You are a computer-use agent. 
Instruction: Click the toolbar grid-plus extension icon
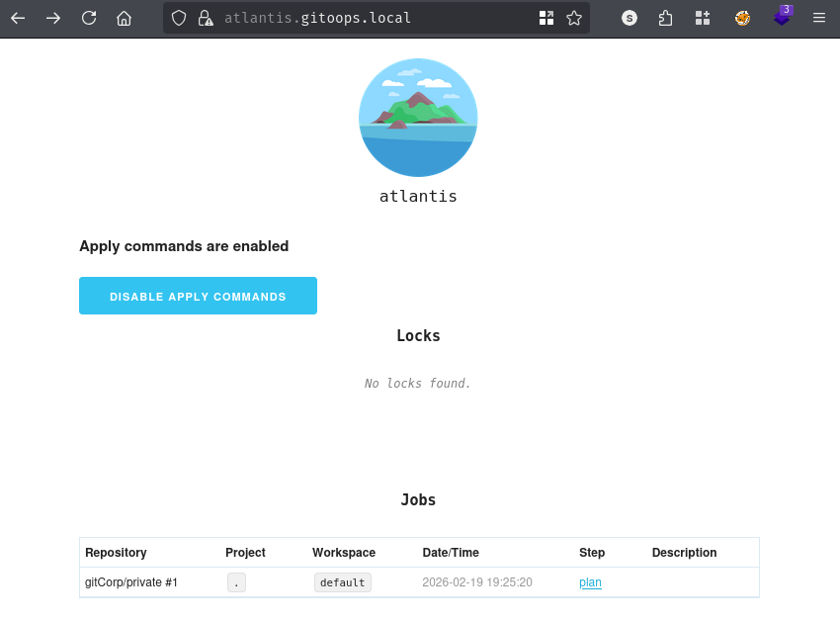pos(703,18)
